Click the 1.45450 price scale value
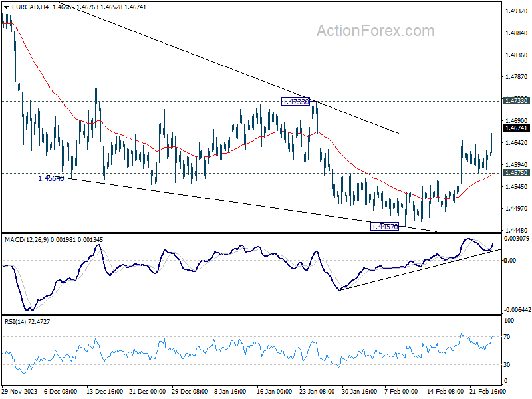 point(517,187)
